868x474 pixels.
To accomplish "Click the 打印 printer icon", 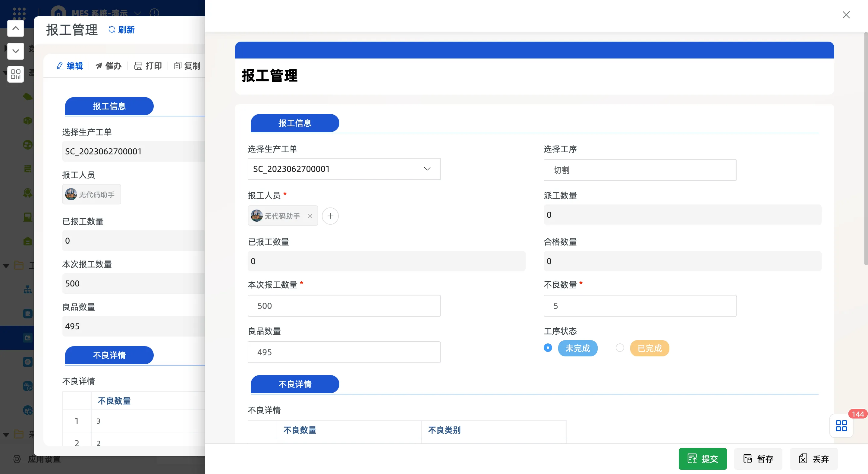I will (x=138, y=66).
